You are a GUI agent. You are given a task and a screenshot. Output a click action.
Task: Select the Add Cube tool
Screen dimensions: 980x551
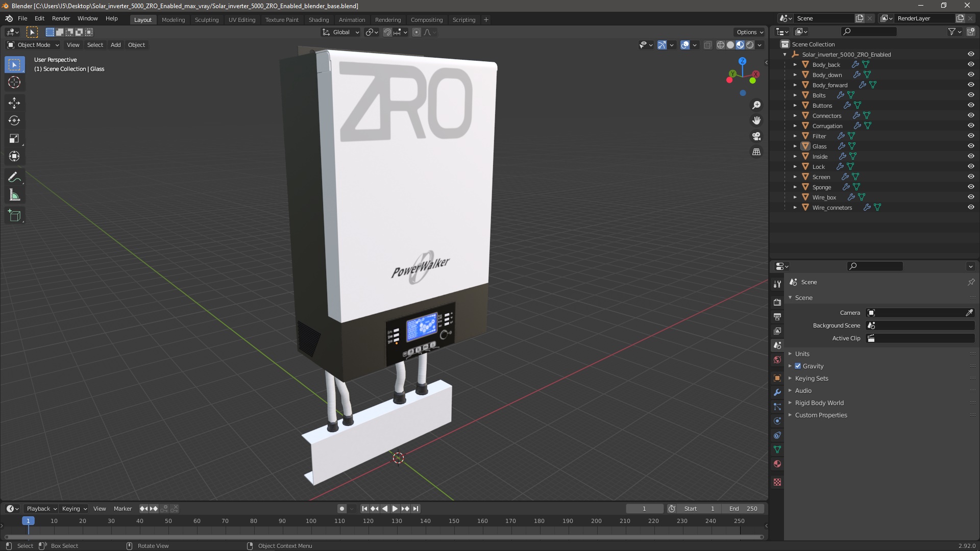[14, 216]
